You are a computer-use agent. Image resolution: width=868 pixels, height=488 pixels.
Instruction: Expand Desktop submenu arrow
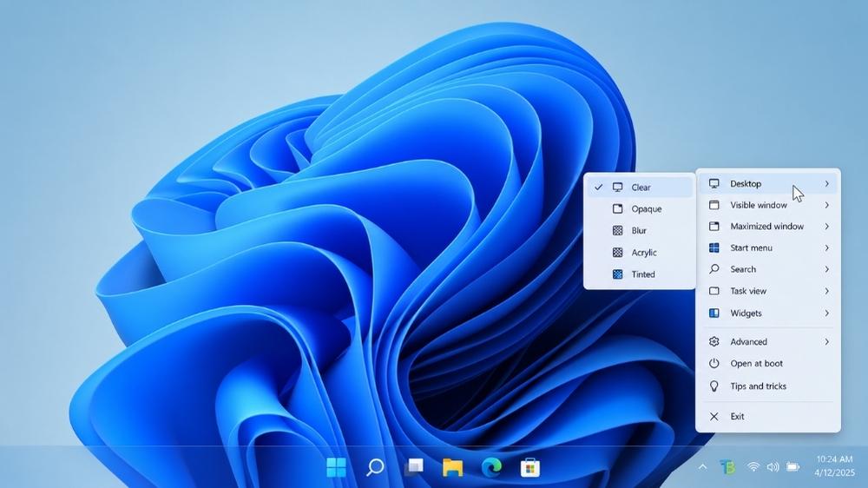tap(826, 183)
